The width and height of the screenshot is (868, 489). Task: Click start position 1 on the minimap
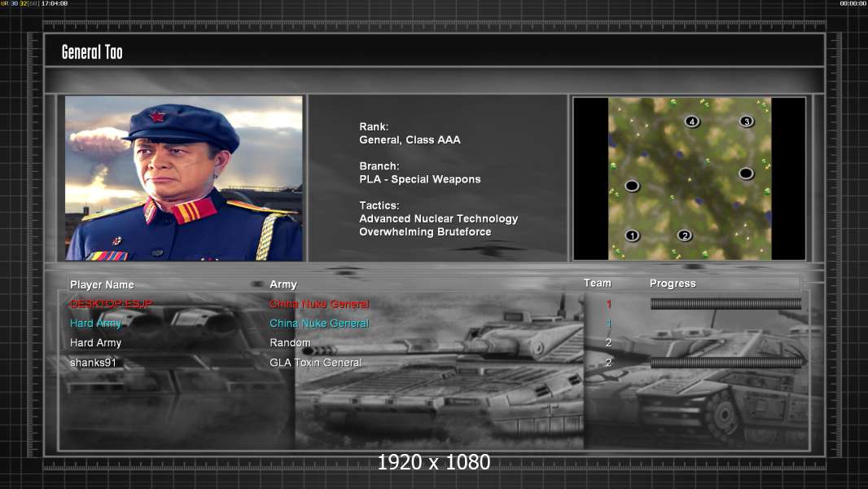coord(632,236)
